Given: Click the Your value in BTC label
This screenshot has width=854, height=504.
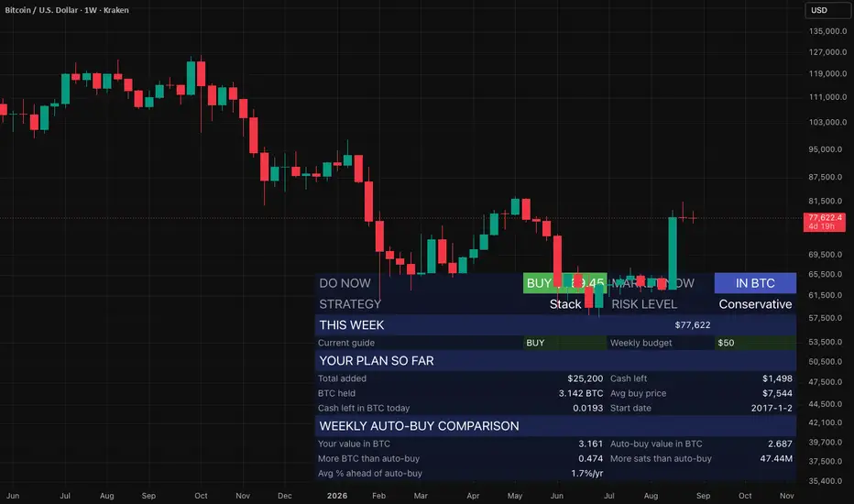Looking at the screenshot, I should (354, 444).
